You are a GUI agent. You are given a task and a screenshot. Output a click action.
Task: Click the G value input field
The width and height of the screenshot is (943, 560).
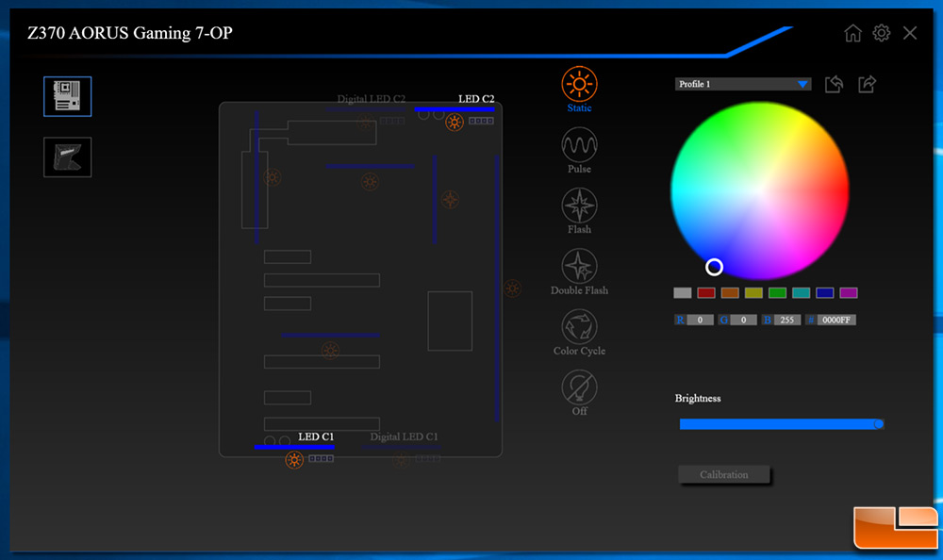coord(743,320)
